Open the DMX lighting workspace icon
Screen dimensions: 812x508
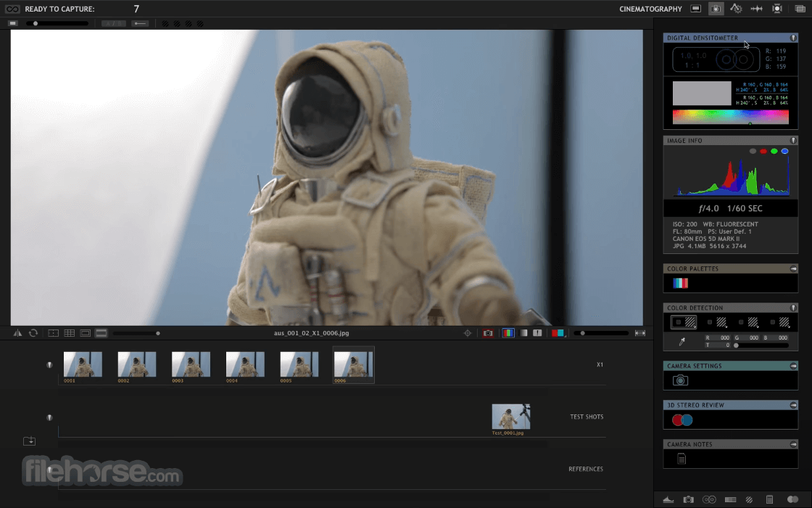tap(777, 9)
